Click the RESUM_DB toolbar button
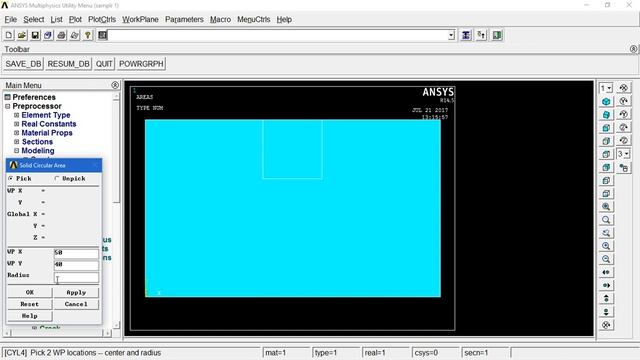 pyautogui.click(x=68, y=64)
